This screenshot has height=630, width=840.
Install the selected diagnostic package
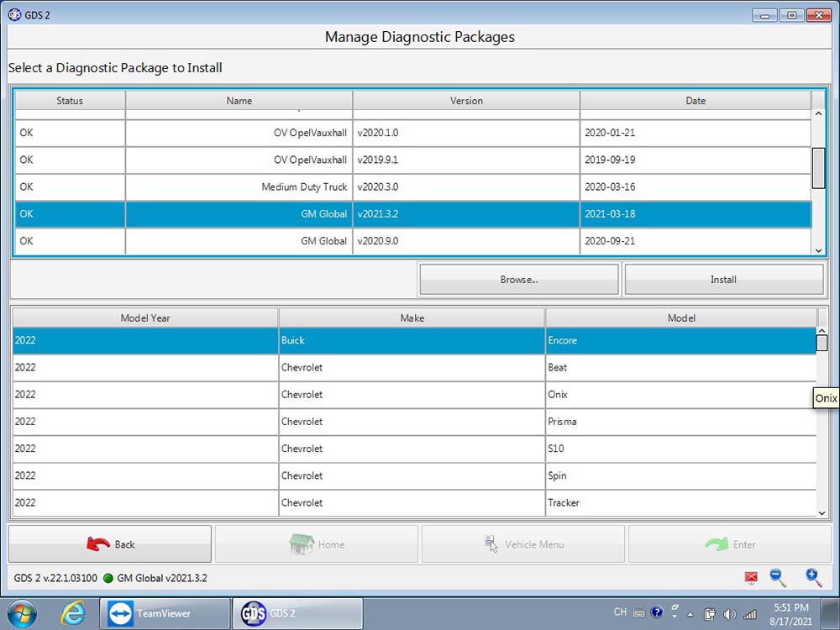click(x=724, y=279)
